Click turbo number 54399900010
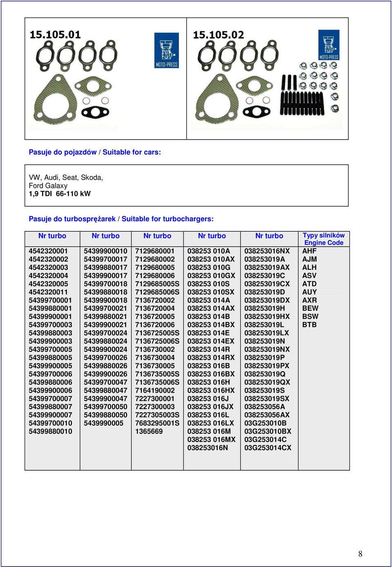 [105, 251]
